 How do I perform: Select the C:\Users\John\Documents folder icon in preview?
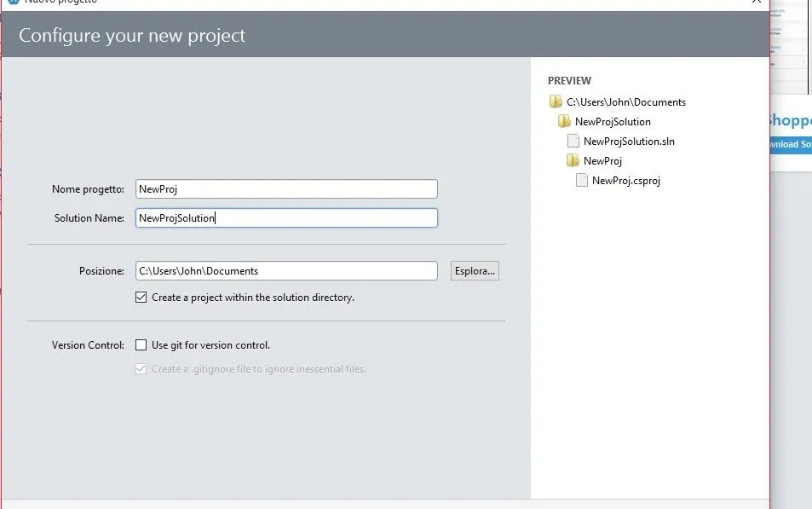pos(556,101)
